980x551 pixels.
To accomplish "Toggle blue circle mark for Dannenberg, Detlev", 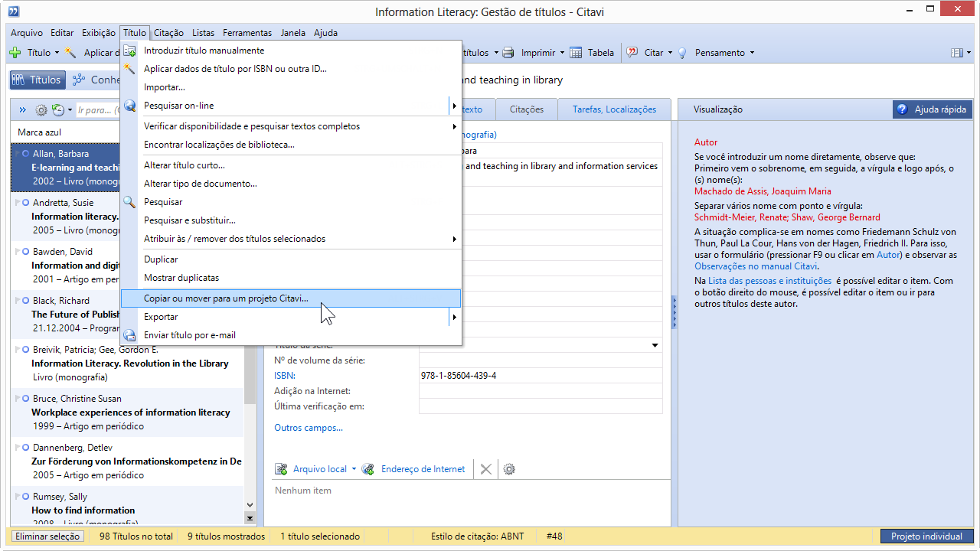I will coord(26,448).
